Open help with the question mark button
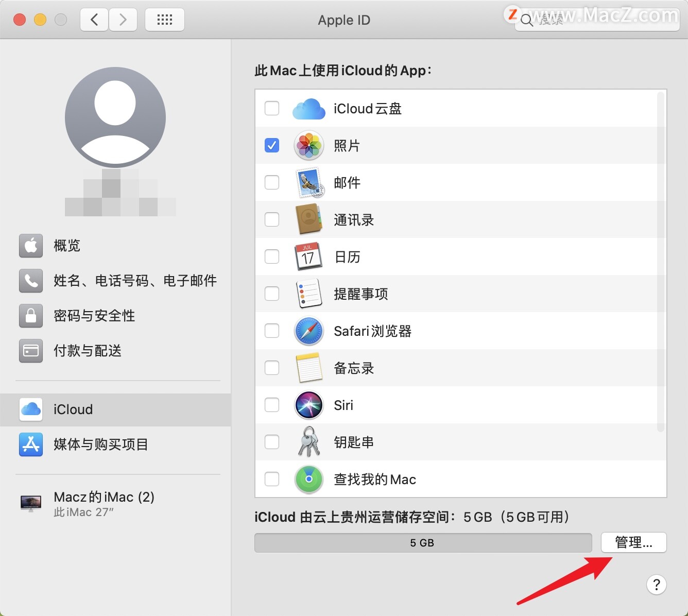This screenshot has height=616, width=688. point(657,585)
